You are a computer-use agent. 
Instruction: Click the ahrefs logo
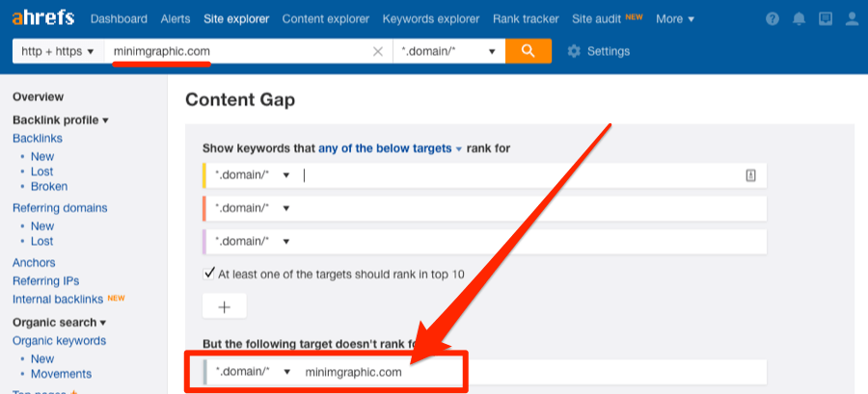pos(43,17)
